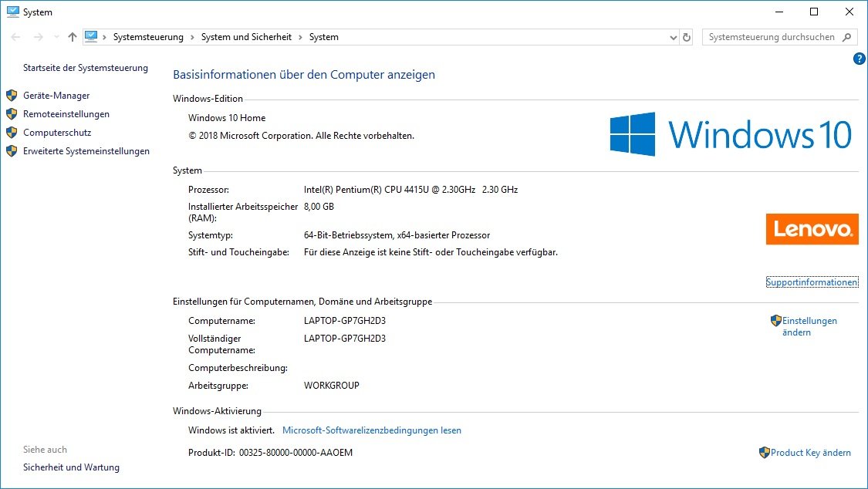The image size is (868, 489).
Task: Open the Supportinformationen link
Action: coord(812,282)
